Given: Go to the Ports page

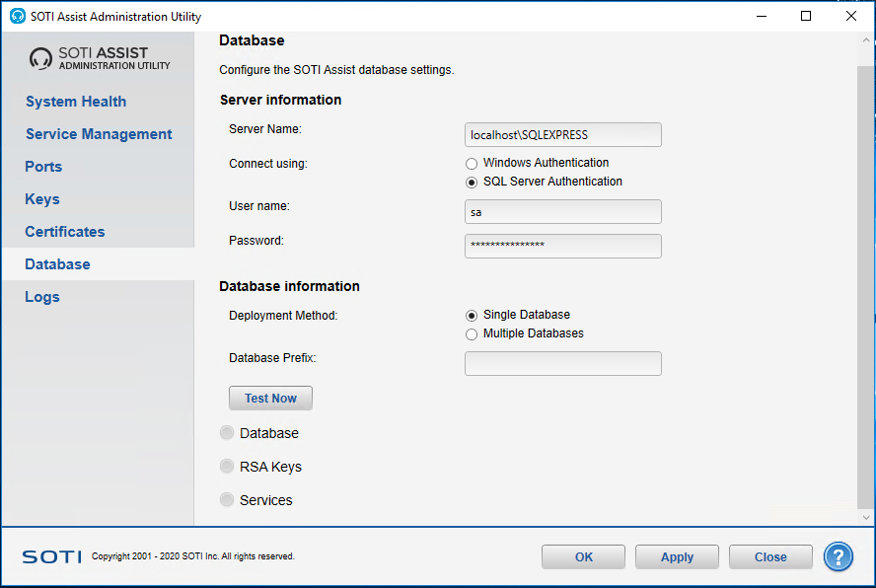Looking at the screenshot, I should [43, 167].
